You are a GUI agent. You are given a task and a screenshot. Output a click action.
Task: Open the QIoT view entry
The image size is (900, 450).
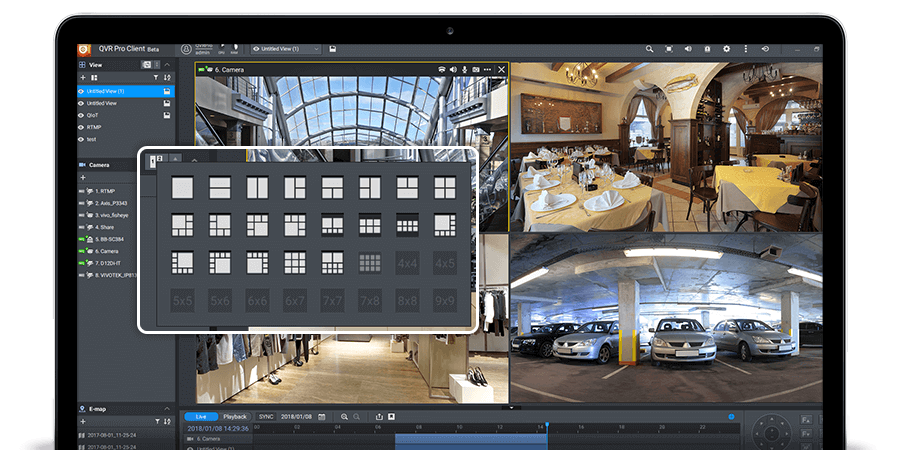pos(126,115)
